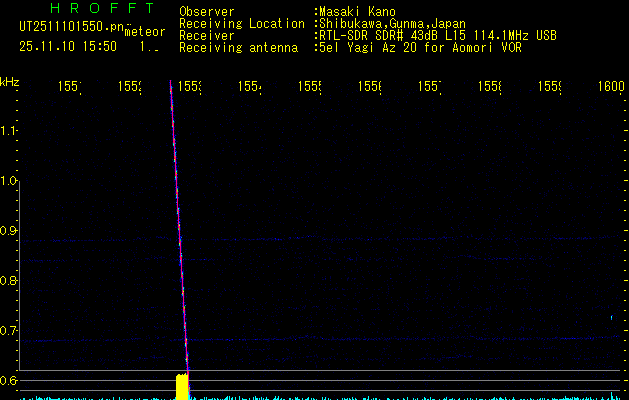Viewport: 629px width, 400px height.
Task: Click the 0.7 kHz frequency tick
Action: 10,330
